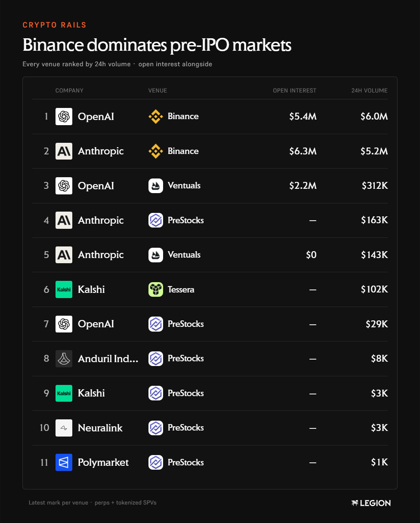Screen dimensions: 420x523
Task: Select the $6.3M open interest value
Action: pos(303,151)
